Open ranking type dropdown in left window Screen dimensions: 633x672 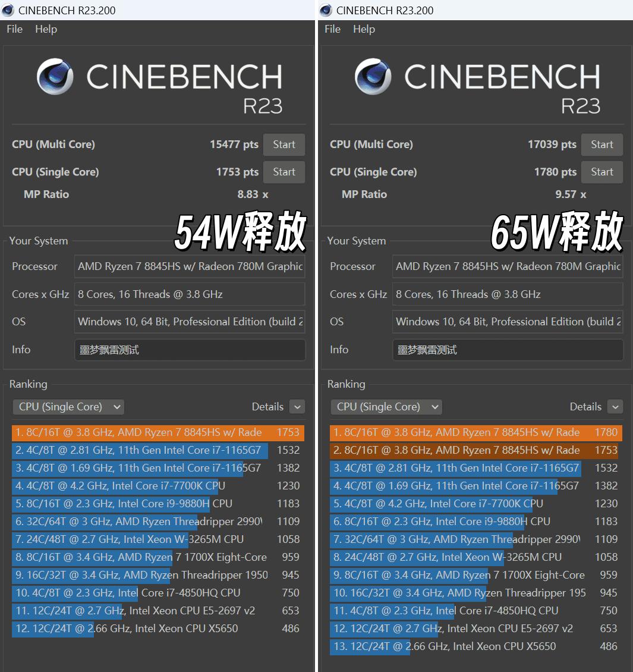click(68, 407)
